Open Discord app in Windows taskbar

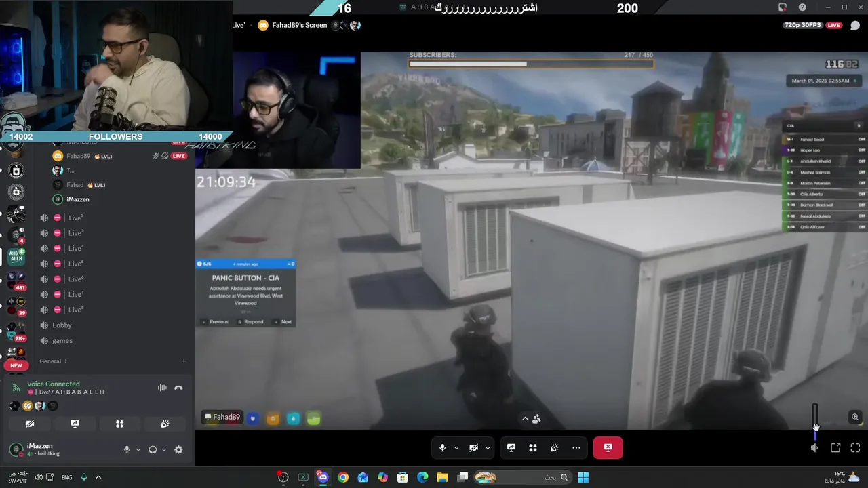pyautogui.click(x=323, y=477)
